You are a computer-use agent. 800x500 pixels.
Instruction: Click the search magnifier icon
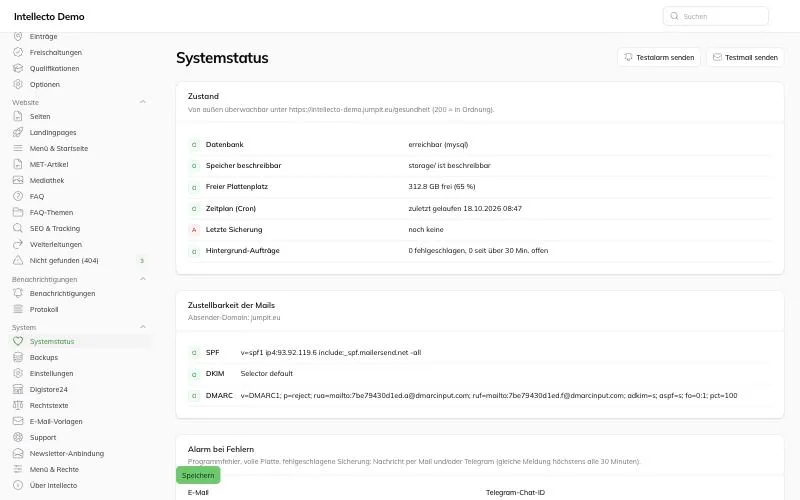point(674,16)
